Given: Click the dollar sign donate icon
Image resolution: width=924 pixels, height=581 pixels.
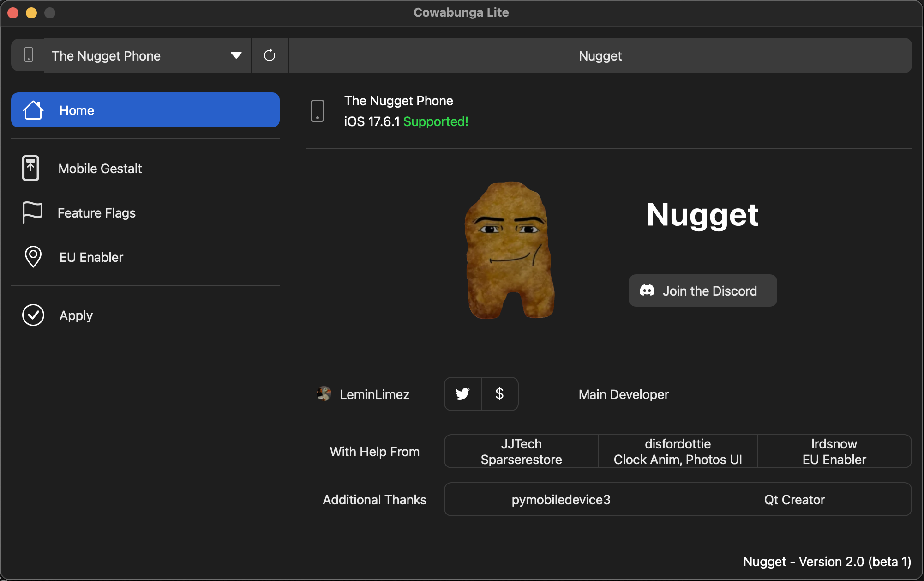Looking at the screenshot, I should click(x=499, y=394).
